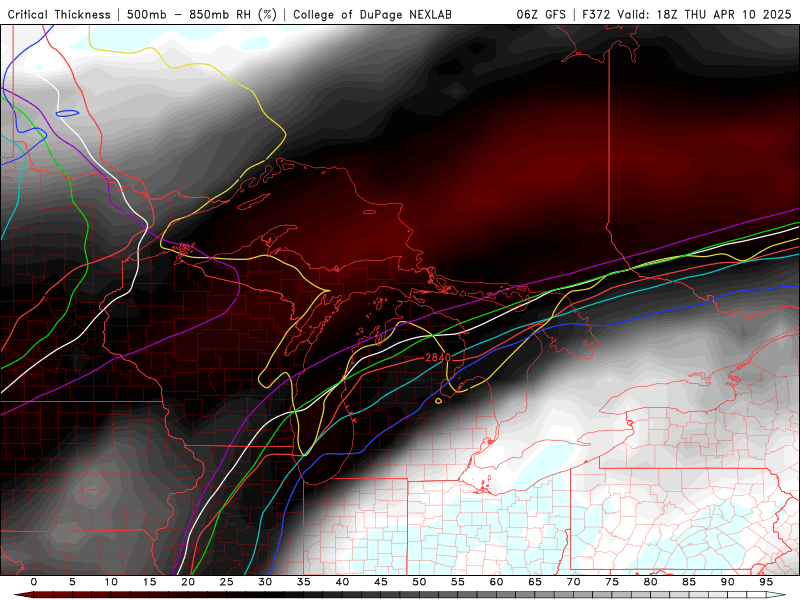Click the 20 value on the RH scale

[188, 582]
